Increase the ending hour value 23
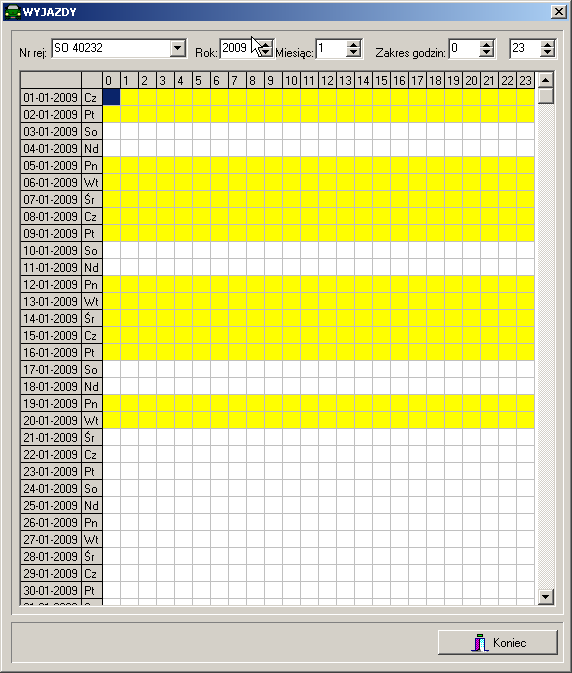The height and width of the screenshot is (673, 572). (547, 44)
